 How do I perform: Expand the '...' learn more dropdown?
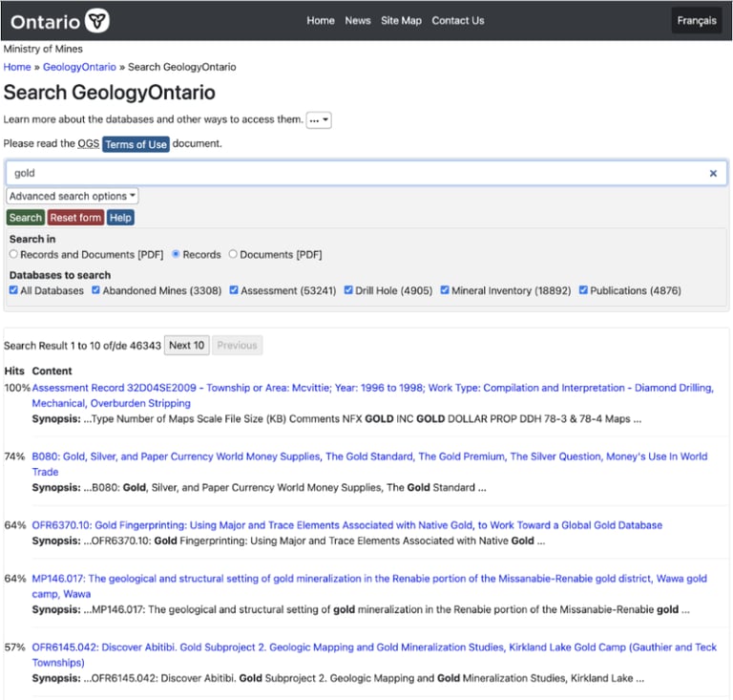pos(319,120)
